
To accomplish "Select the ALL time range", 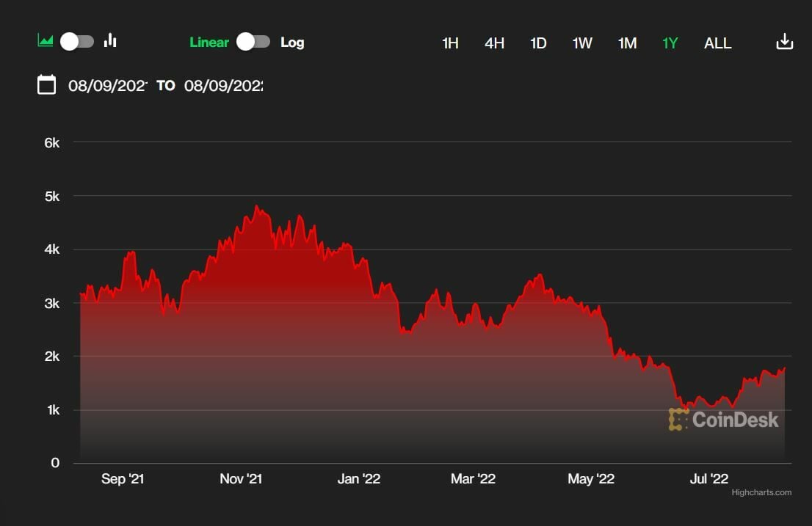I will pyautogui.click(x=718, y=43).
